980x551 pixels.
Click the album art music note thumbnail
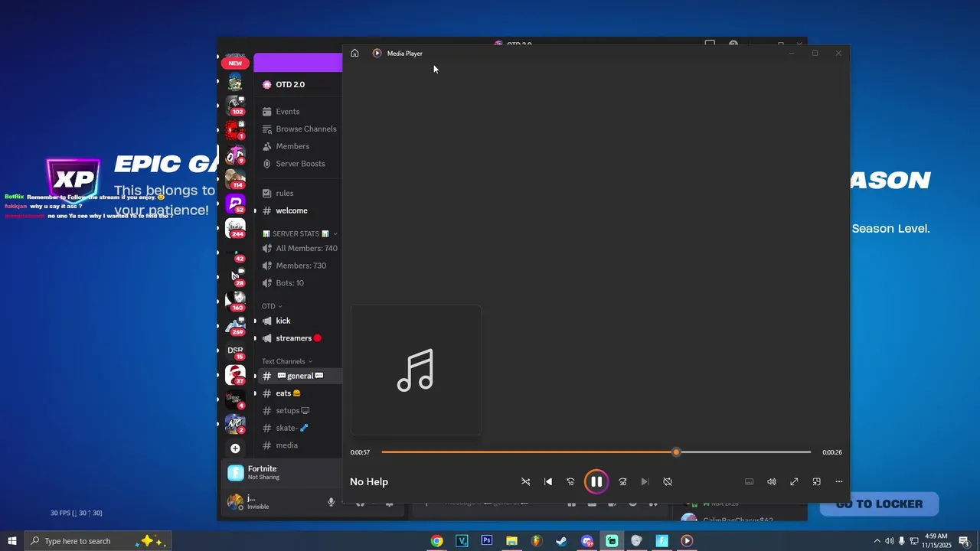416,370
